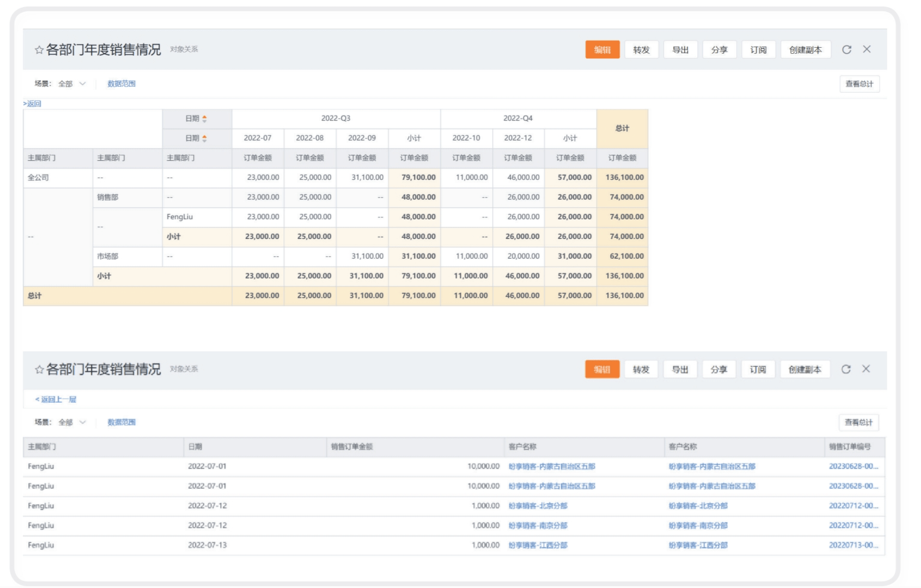The width and height of the screenshot is (921, 588).
Task: Select the 2022-12 month column header
Action: tap(518, 138)
